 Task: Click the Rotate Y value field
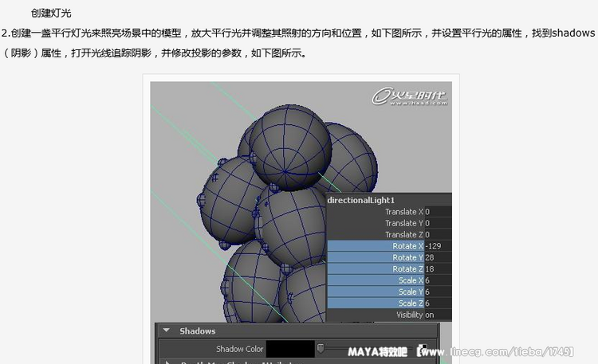(x=438, y=257)
